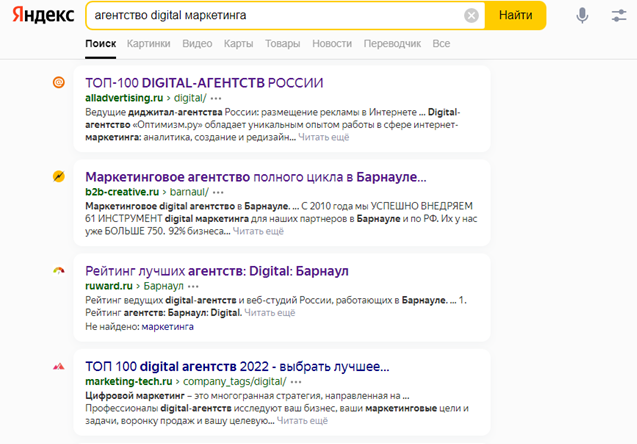Open the Рейтинг лучших агентств: Digital: Барнаул result
This screenshot has height=444, width=637.
pos(217,271)
